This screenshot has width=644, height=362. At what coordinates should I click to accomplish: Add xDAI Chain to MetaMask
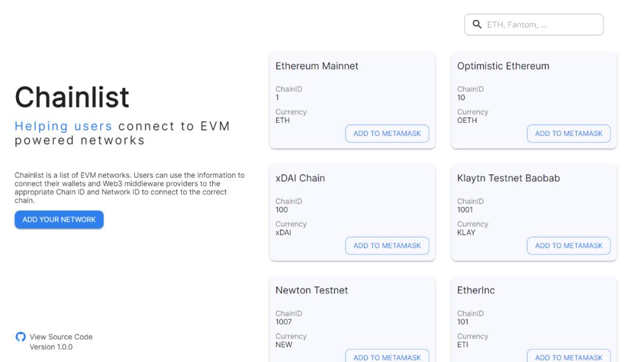(x=387, y=246)
